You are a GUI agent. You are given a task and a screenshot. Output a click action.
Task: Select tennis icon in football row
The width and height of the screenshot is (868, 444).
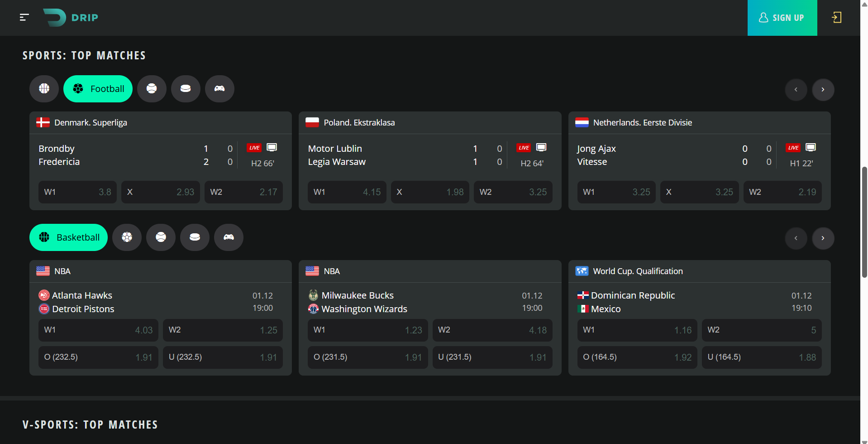152,89
